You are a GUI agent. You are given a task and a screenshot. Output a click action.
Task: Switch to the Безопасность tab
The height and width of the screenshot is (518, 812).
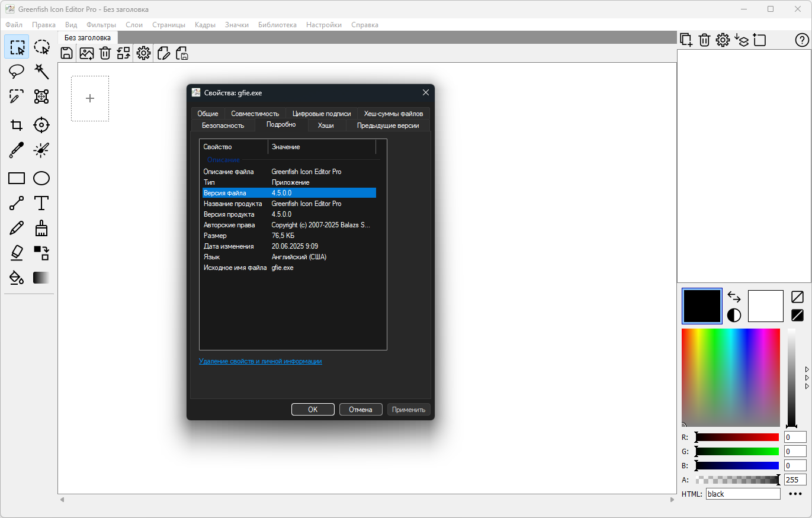click(223, 126)
